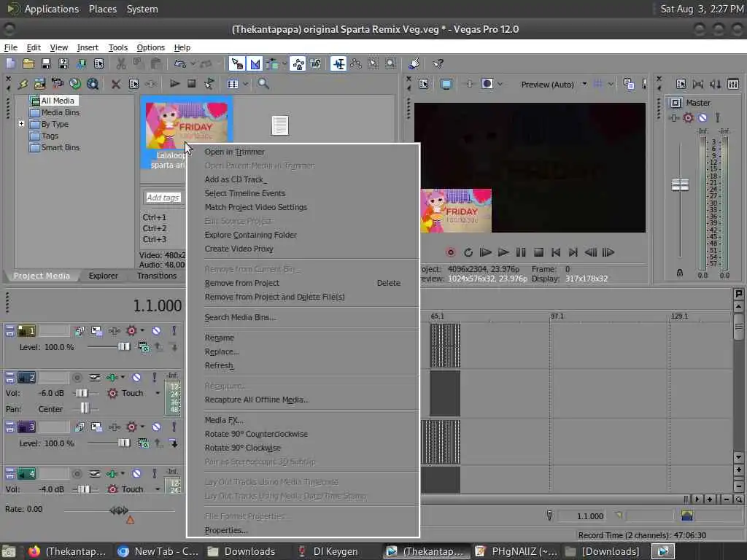Open automation dropdown arrow on track 1
747x560 pixels.
pyautogui.click(x=142, y=330)
